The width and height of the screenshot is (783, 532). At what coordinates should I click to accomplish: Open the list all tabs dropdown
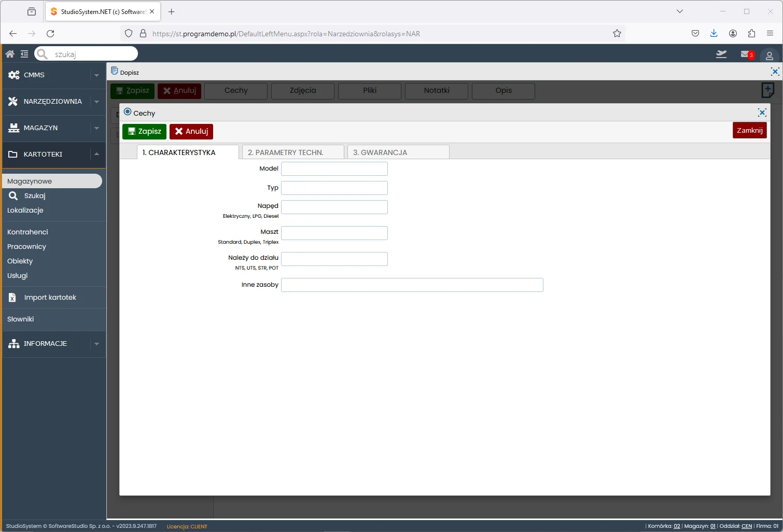(x=680, y=11)
